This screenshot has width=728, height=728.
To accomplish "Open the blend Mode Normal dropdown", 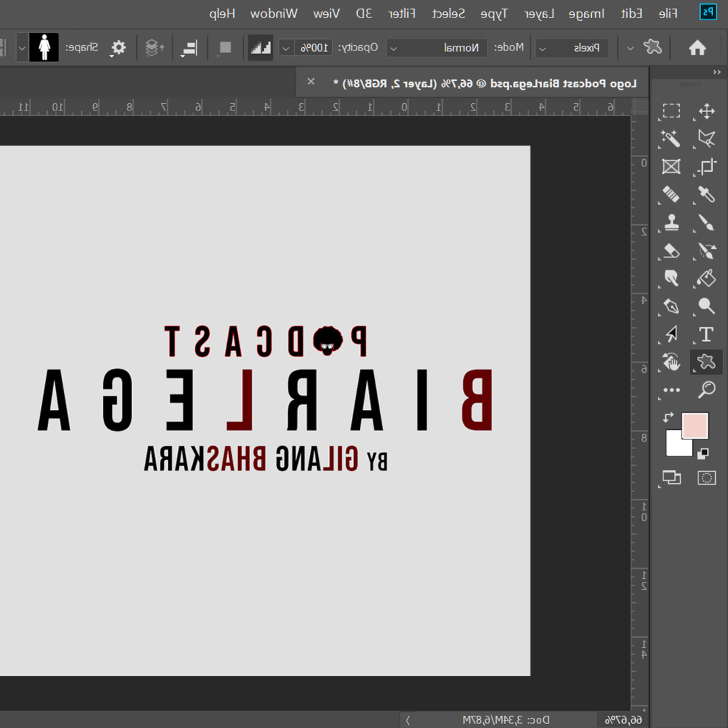I will [x=437, y=48].
